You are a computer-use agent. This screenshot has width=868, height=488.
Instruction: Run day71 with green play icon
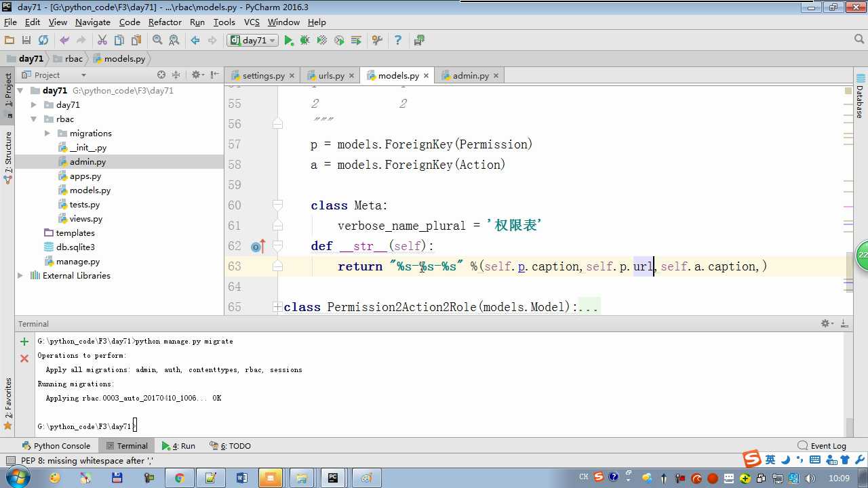tap(289, 41)
